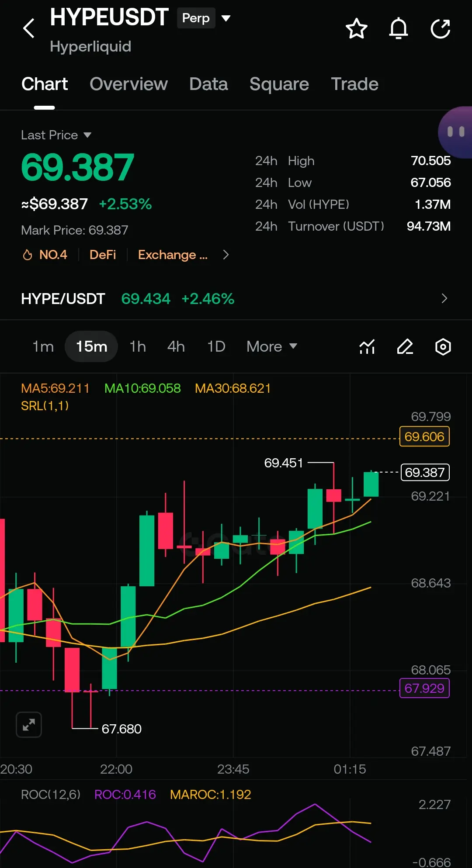The width and height of the screenshot is (472, 868).
Task: Tap the Hyperliquid subtitle
Action: coord(90,46)
